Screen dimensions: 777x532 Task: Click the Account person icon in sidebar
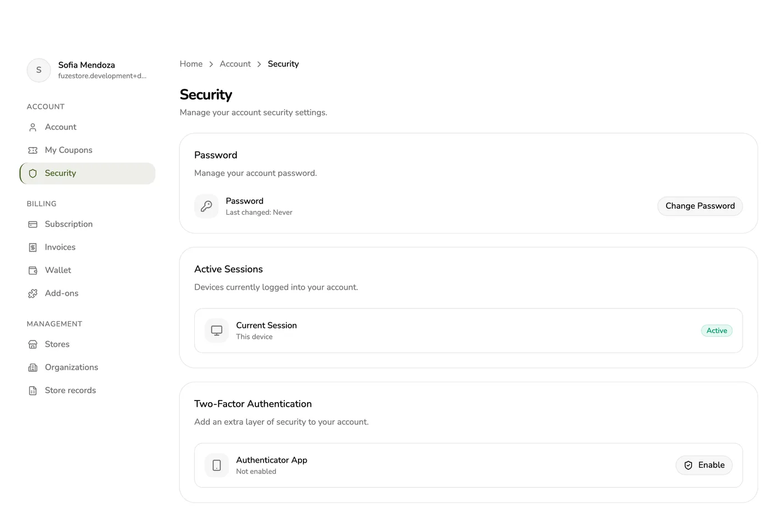(33, 127)
